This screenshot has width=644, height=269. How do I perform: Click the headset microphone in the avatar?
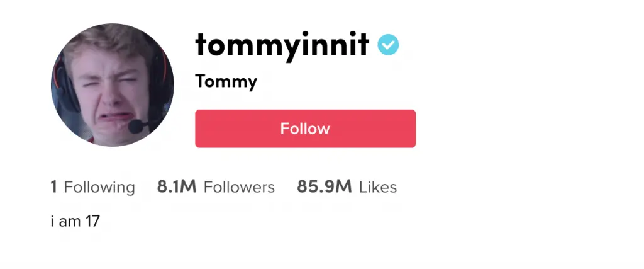click(x=135, y=127)
